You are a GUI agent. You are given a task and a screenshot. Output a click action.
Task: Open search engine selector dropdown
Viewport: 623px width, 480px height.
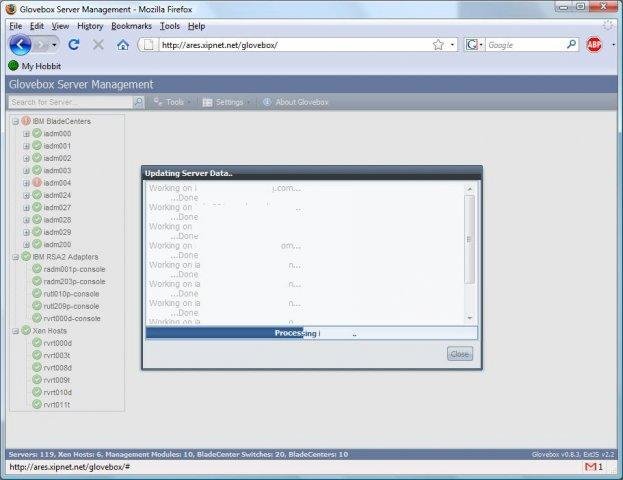[x=474, y=45]
